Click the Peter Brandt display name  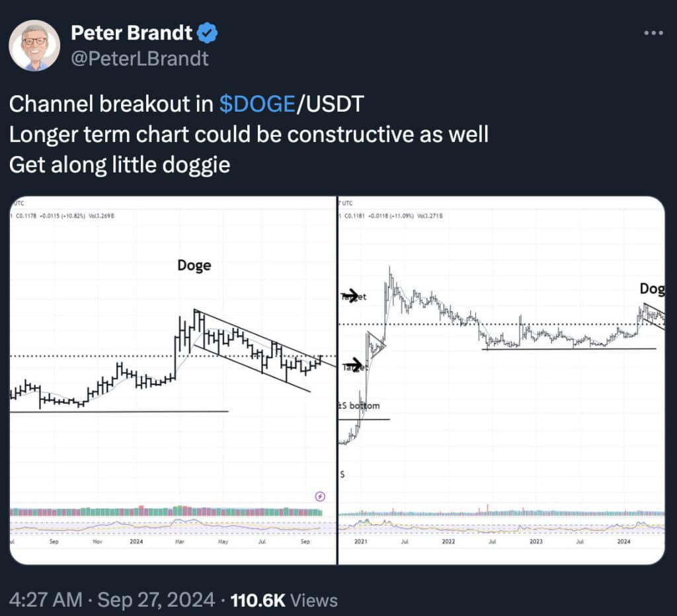pos(132,33)
